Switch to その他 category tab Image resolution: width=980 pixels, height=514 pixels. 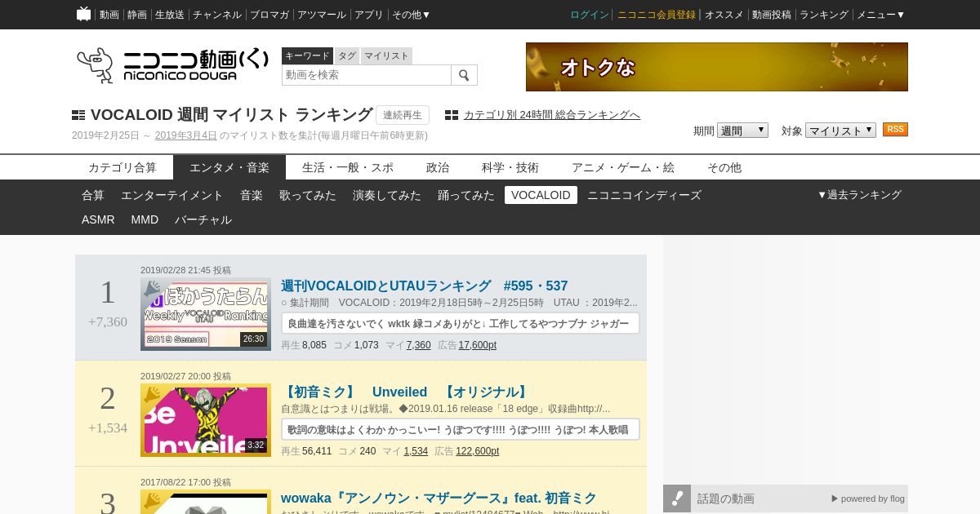point(724,167)
